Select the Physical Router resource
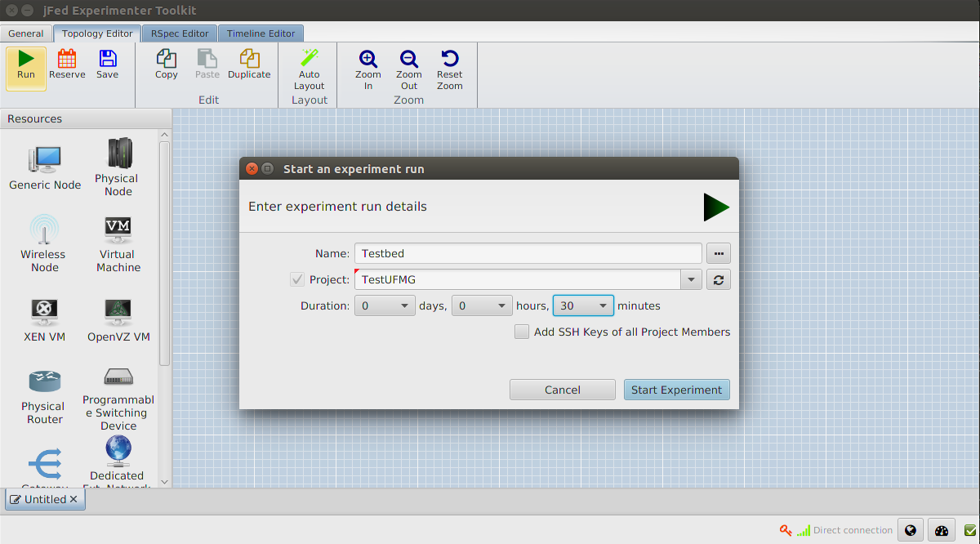Screen dimensions: 980x544 click(x=44, y=396)
